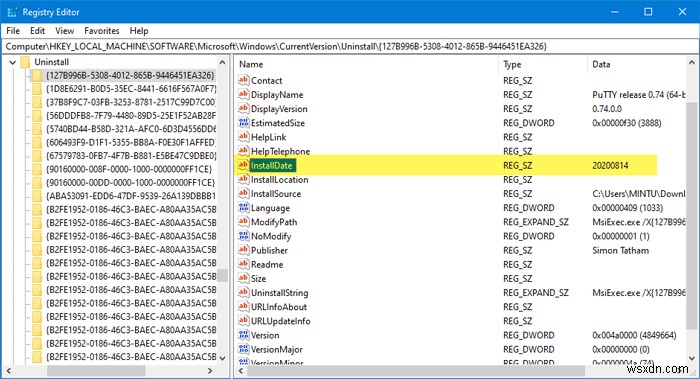Click the Publisher string value icon

click(243, 250)
